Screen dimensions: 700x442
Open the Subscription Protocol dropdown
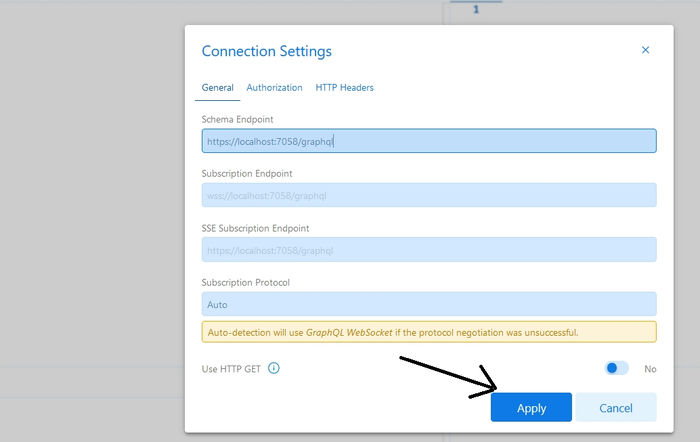429,304
